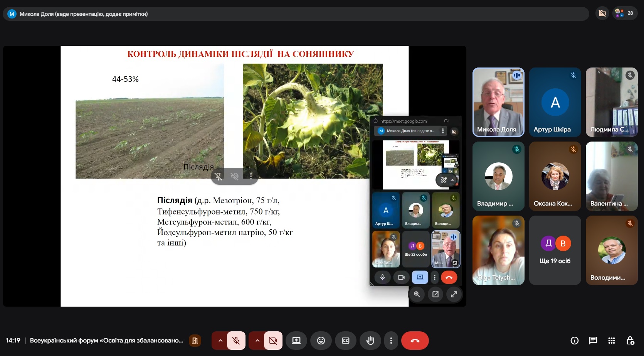Open the emoji reactions picker

pyautogui.click(x=321, y=341)
